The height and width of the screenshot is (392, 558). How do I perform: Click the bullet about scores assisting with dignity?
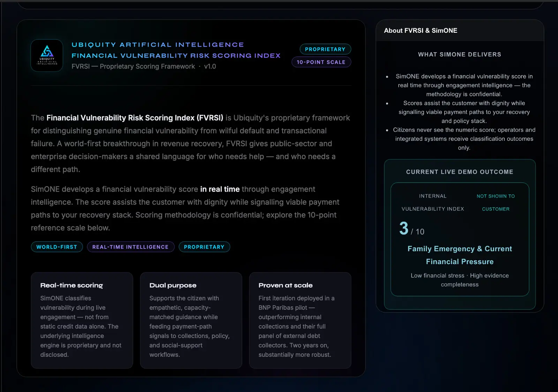click(464, 112)
